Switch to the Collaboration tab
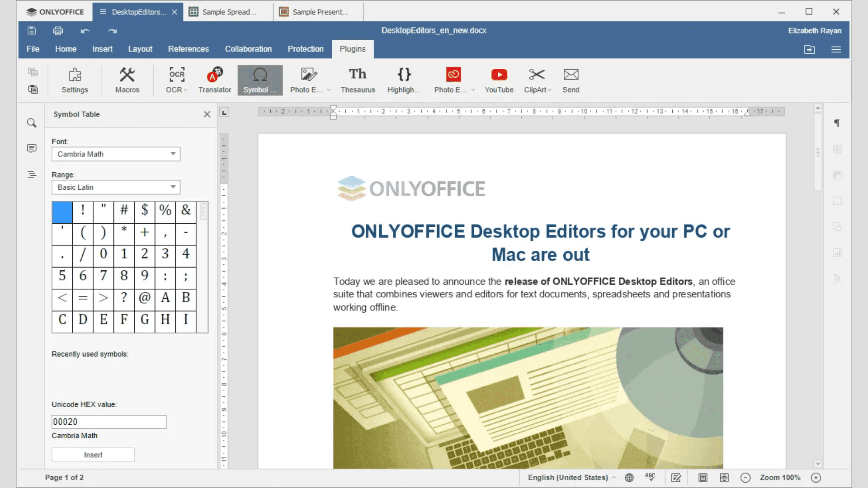This screenshot has width=868, height=488. pyautogui.click(x=248, y=49)
